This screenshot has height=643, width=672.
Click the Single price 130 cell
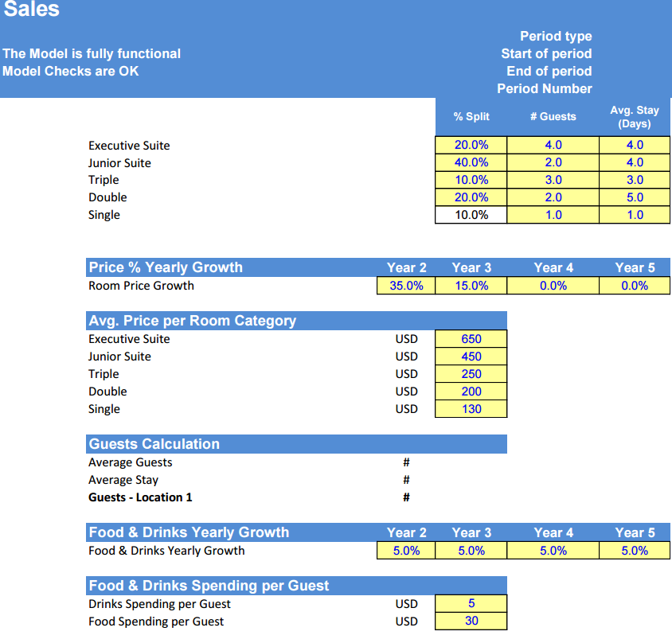click(471, 409)
